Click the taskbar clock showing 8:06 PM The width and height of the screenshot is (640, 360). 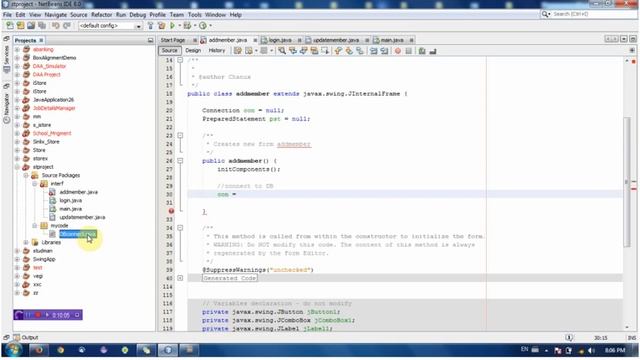click(x=615, y=350)
